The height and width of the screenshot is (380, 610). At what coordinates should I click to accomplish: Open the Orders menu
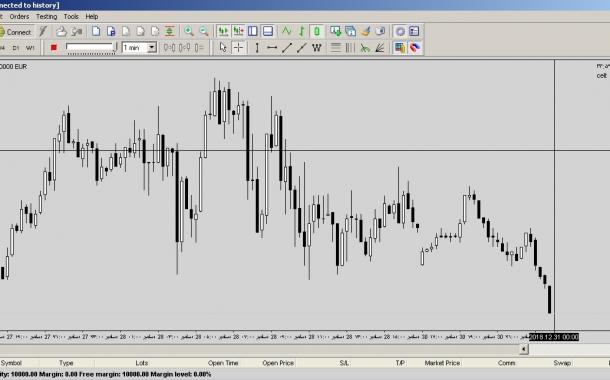click(19, 17)
